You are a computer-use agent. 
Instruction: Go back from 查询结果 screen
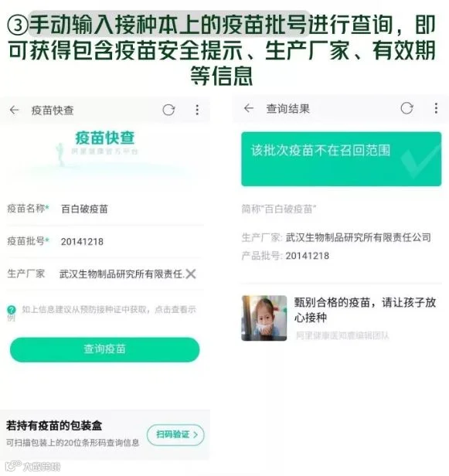[x=249, y=108]
